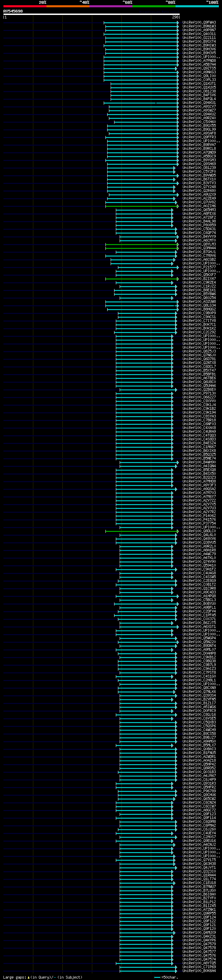Open hit UniRef100_A9SWZ7
This screenshot has width=222, height=980.
pyautogui.click(x=199, y=110)
